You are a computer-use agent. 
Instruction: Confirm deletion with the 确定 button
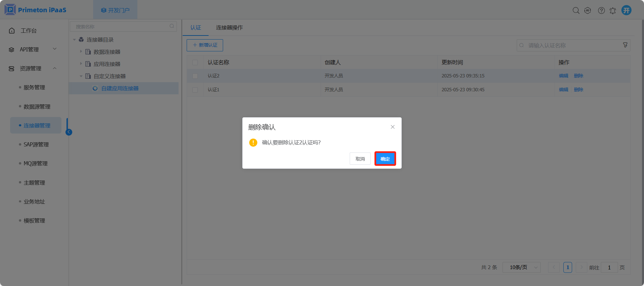pos(385,159)
